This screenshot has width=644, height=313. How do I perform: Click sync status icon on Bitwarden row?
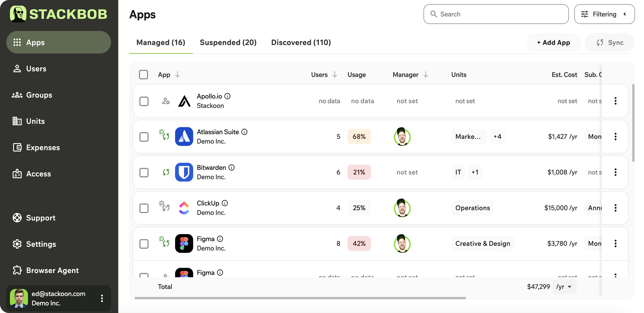pos(166,172)
